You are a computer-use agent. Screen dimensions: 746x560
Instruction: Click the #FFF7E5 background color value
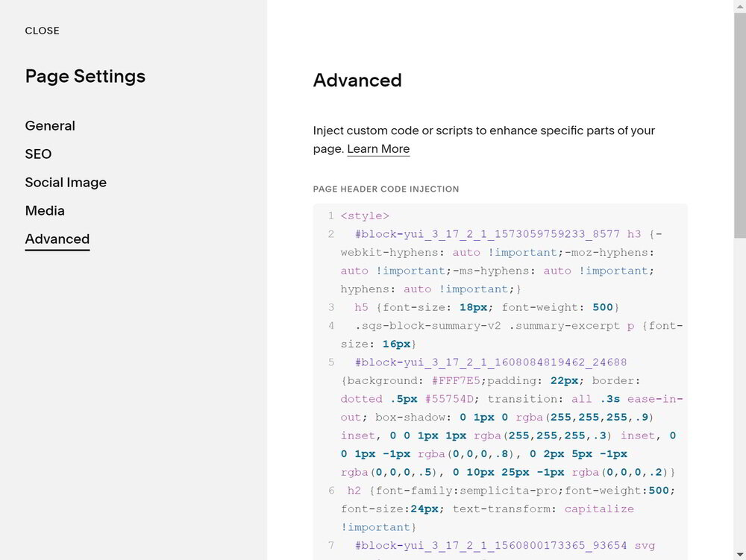(x=456, y=381)
